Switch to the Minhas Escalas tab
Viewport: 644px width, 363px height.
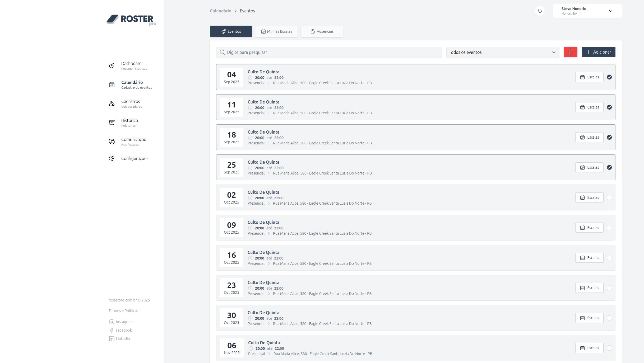point(276,31)
